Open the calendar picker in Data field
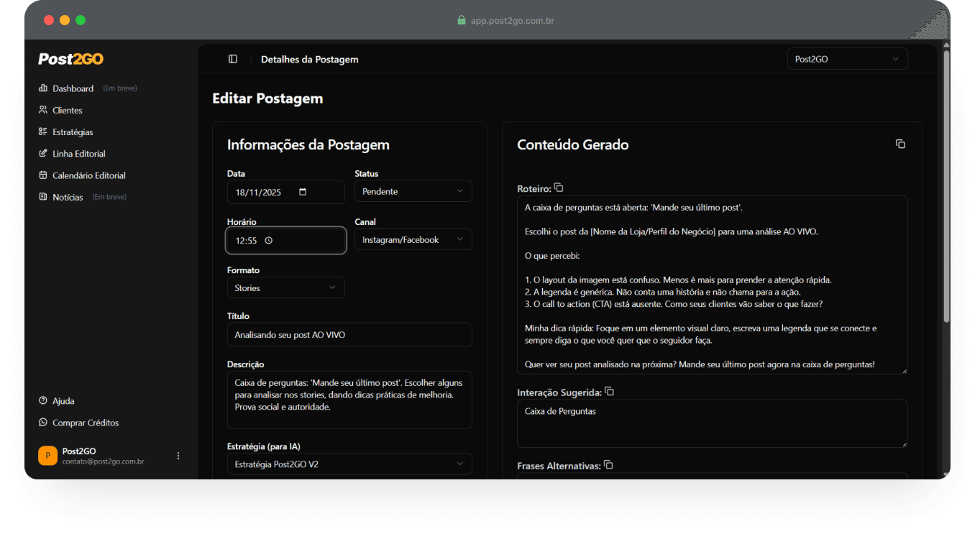 302,192
